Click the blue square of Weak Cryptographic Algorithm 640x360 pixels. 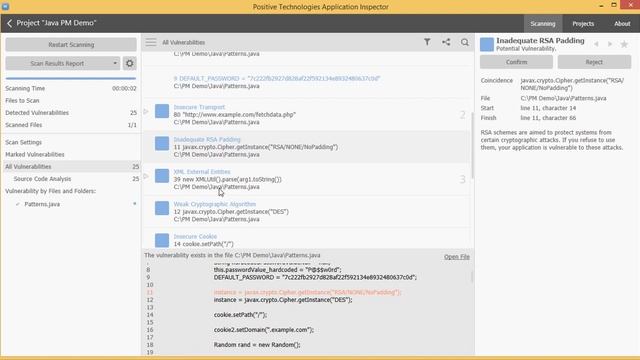click(x=162, y=208)
